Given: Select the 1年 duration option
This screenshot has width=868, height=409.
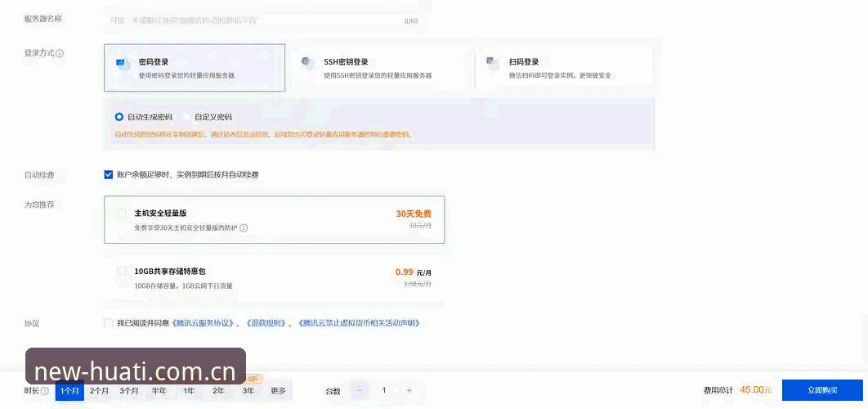Looking at the screenshot, I should [189, 391].
